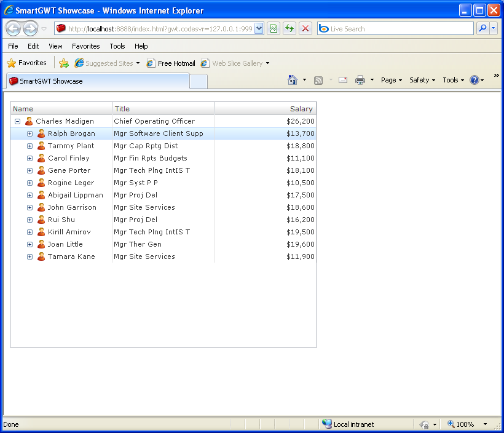Screen dimensions: 504x433
Task: Click the Add to Favorites Bar icon
Action: [x=64, y=63]
